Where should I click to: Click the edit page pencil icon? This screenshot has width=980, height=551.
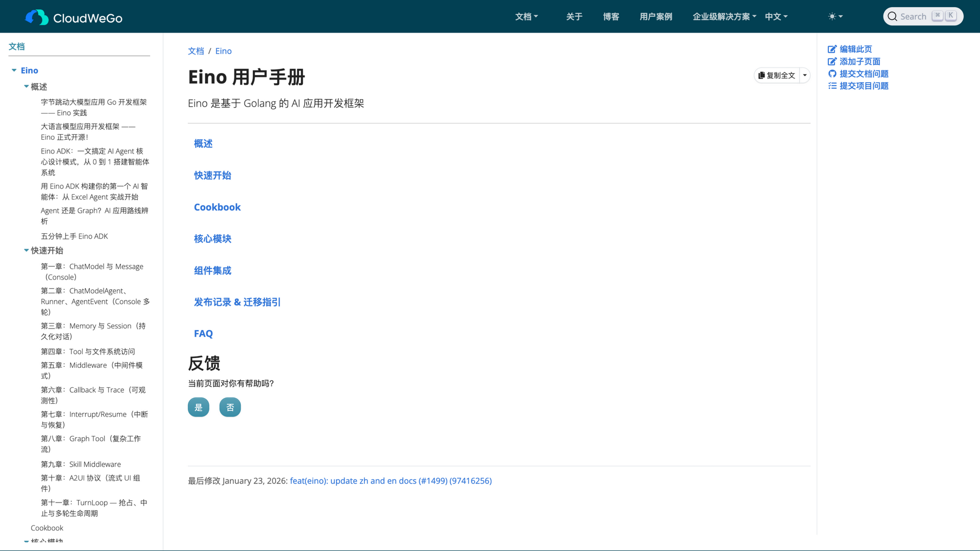point(832,49)
